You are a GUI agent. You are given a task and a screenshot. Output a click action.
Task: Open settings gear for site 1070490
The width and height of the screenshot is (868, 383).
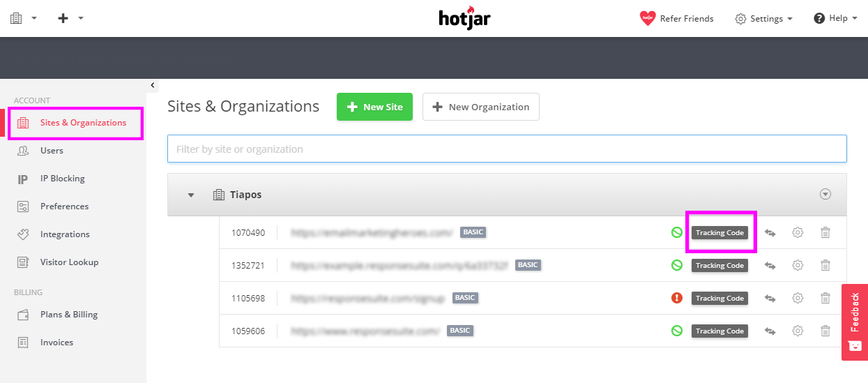[x=798, y=232]
